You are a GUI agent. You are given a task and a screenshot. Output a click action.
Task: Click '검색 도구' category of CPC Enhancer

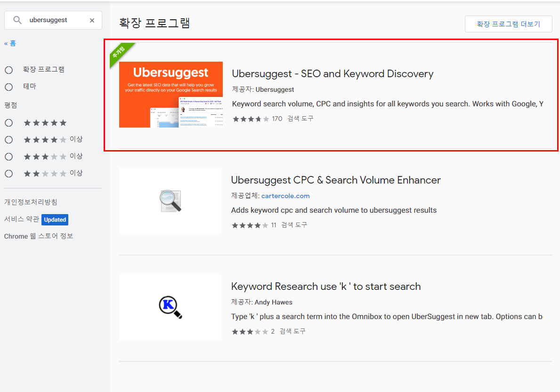tap(294, 225)
